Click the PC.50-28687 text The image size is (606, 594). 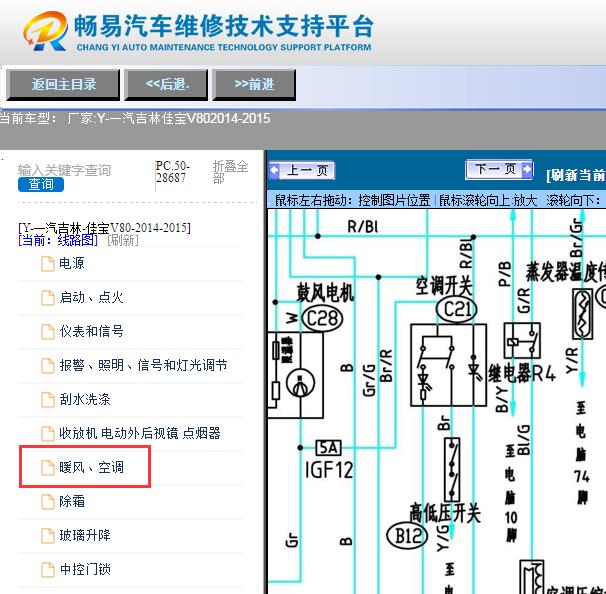pos(172,172)
